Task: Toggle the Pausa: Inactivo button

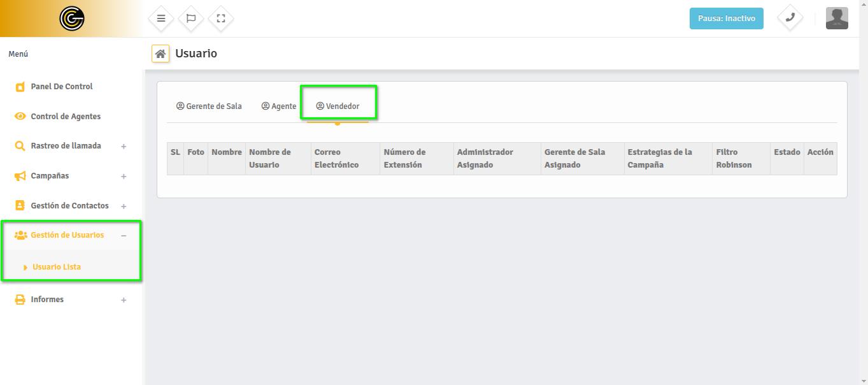Action: click(726, 18)
